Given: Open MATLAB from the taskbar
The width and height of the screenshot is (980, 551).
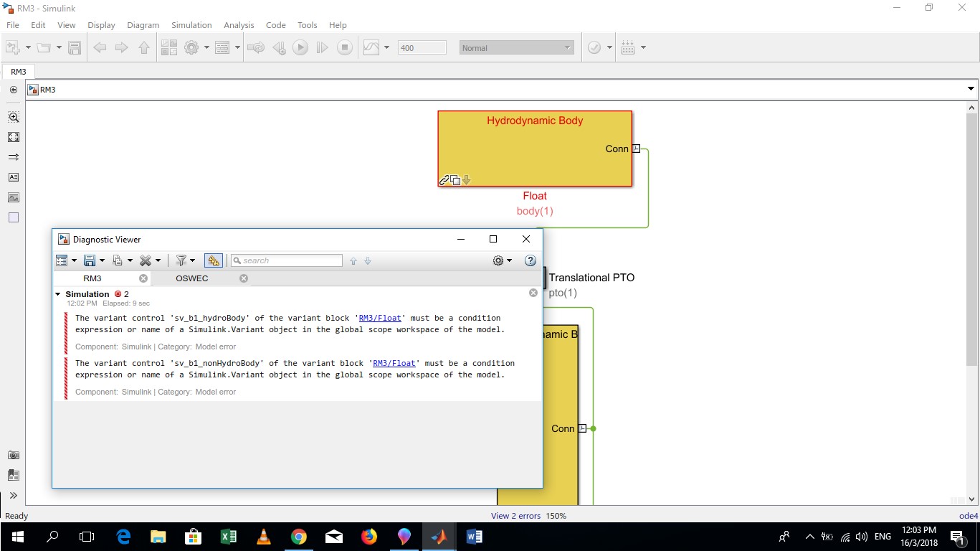Looking at the screenshot, I should 439,536.
